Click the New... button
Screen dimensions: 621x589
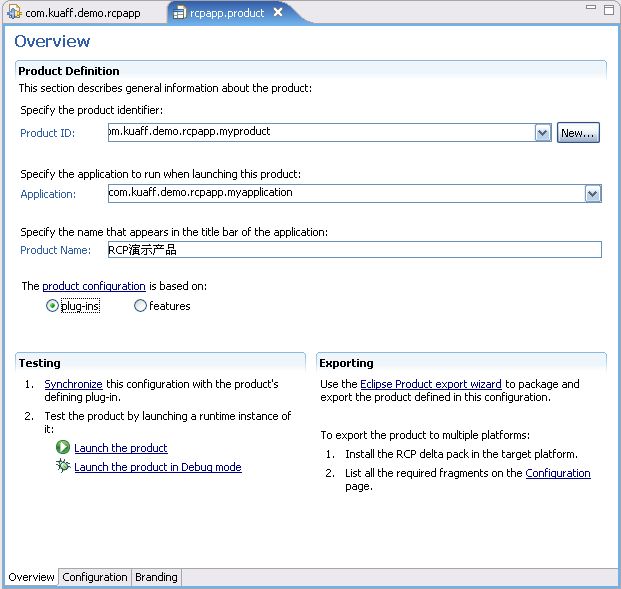coord(578,133)
